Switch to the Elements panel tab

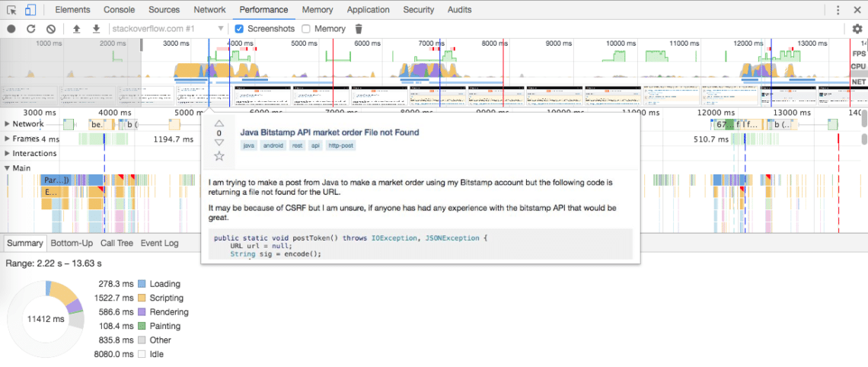click(x=72, y=10)
